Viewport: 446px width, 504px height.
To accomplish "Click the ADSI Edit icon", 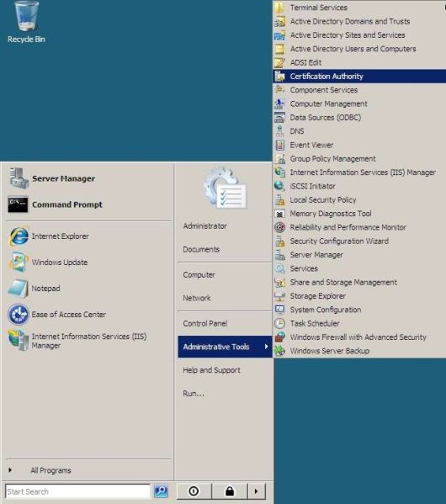I will (279, 62).
